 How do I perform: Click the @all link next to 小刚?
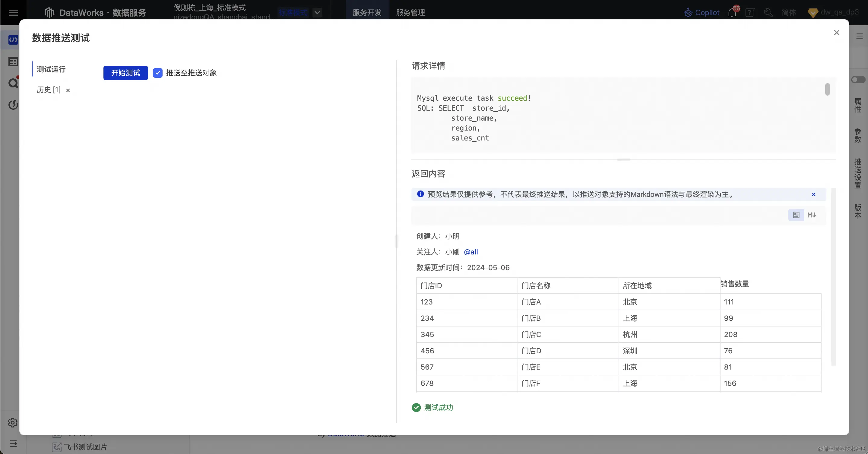(x=471, y=252)
